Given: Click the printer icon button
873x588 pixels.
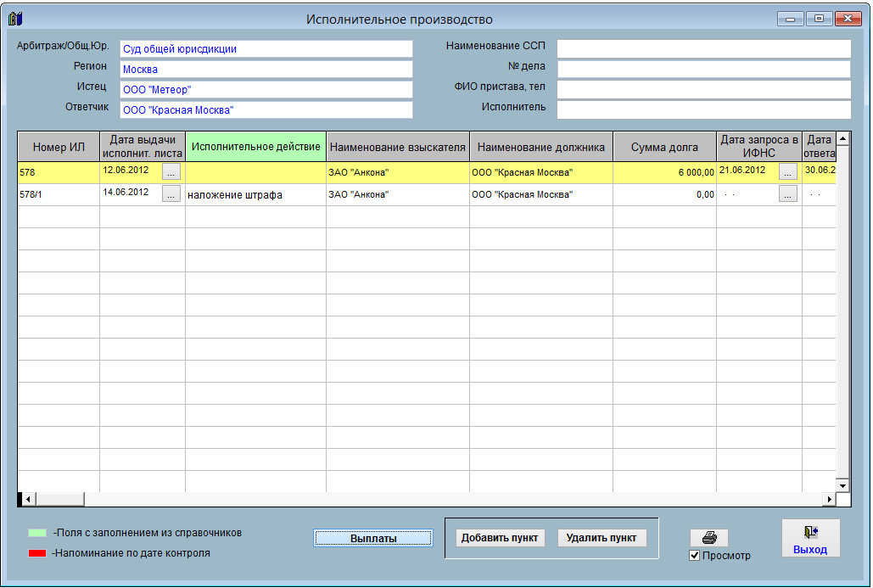Looking at the screenshot, I should (709, 537).
